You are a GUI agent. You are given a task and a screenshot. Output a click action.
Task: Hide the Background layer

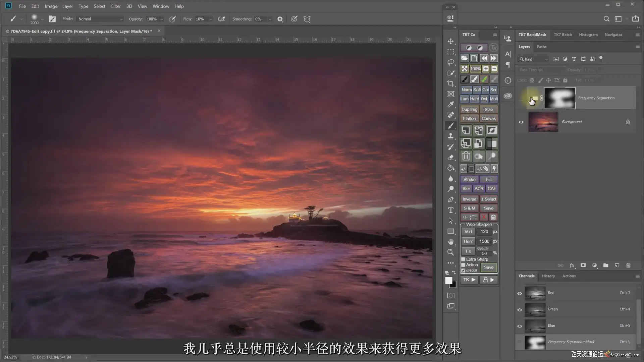521,122
